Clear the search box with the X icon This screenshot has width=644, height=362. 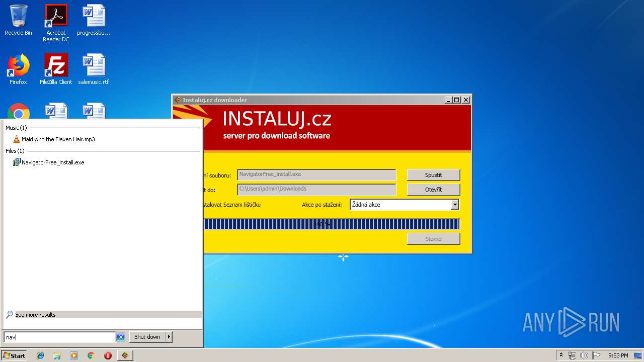(121, 337)
